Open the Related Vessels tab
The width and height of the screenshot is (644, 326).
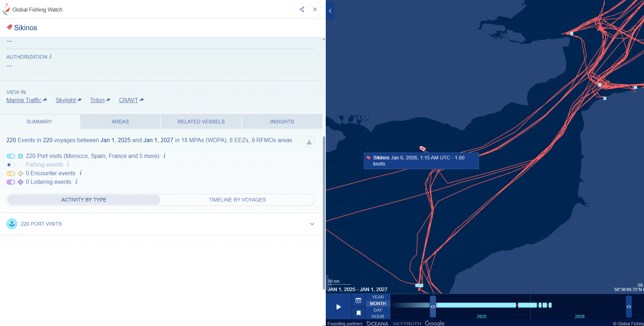tap(201, 122)
